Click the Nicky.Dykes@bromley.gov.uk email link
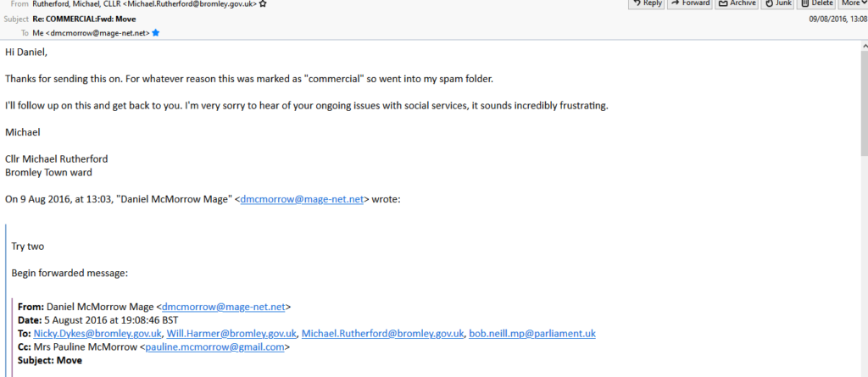This screenshot has width=868, height=377. pyautogui.click(x=97, y=333)
